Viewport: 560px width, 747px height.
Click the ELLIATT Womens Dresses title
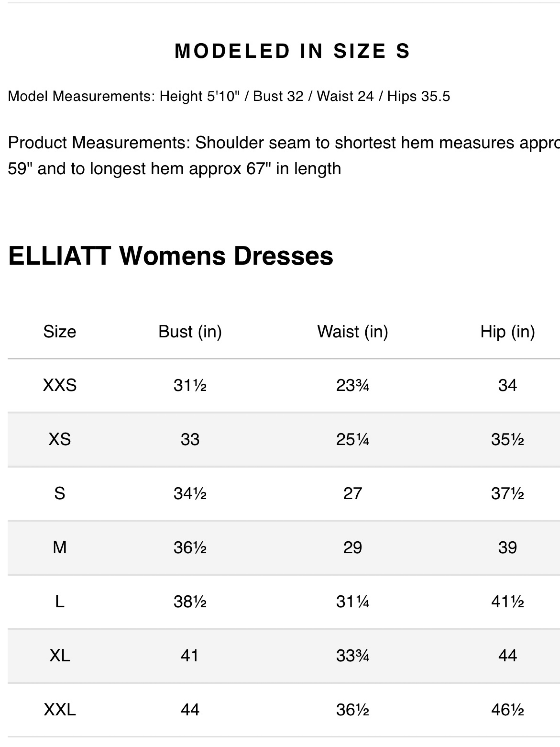pos(170,256)
